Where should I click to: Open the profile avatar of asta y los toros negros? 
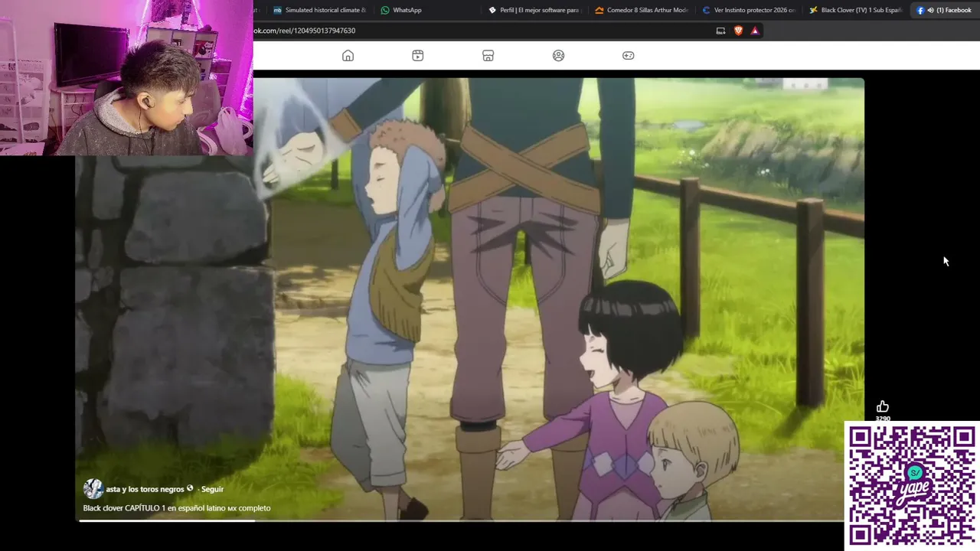click(93, 489)
